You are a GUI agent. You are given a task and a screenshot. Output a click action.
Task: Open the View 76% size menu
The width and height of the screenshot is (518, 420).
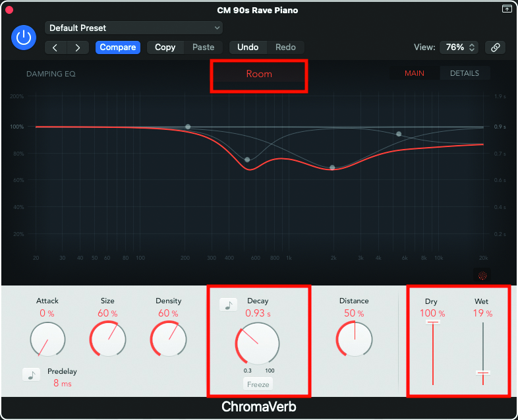point(459,47)
